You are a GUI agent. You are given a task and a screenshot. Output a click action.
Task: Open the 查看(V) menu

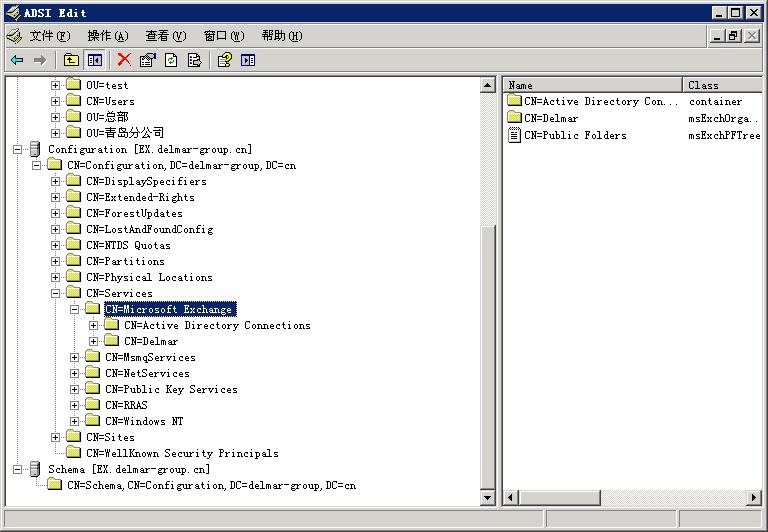[166, 36]
